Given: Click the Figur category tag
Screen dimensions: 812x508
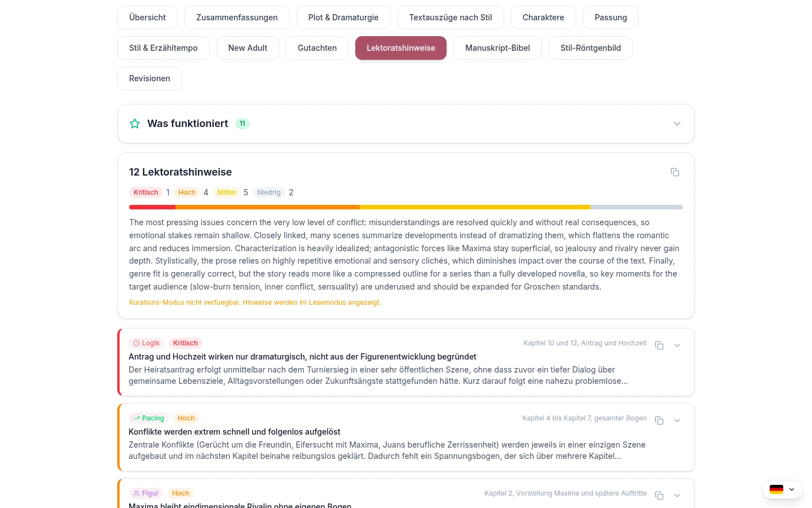Looking at the screenshot, I should [145, 493].
